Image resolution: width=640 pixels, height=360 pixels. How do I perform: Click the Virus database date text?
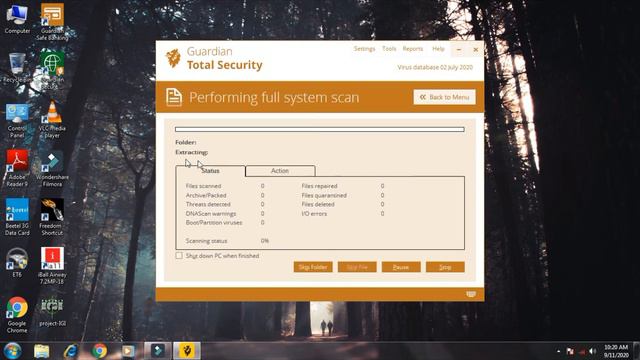tap(435, 67)
